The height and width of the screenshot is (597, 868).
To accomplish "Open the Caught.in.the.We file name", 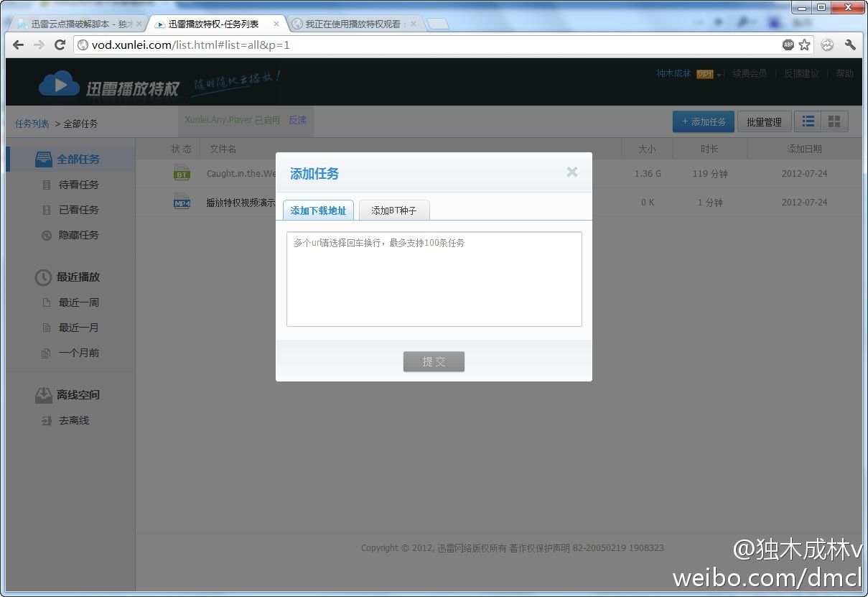I will tap(241, 173).
